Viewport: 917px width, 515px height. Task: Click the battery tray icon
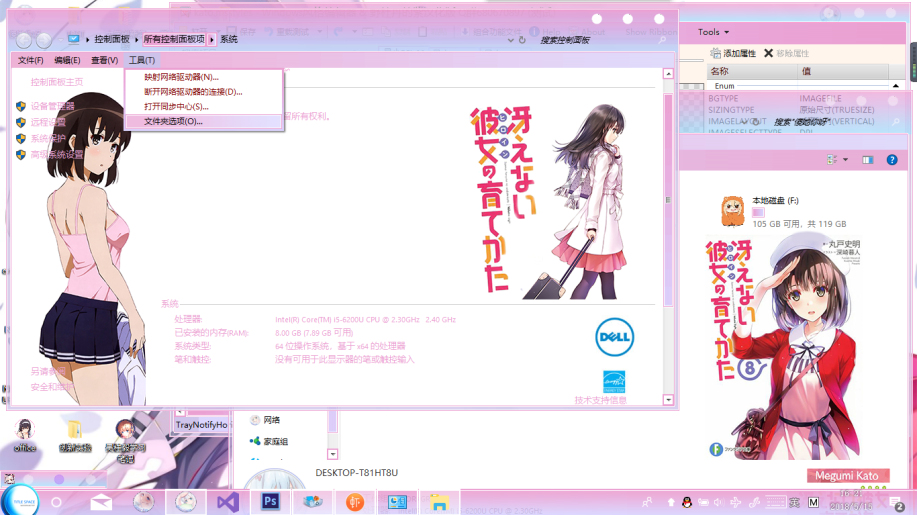click(x=703, y=502)
